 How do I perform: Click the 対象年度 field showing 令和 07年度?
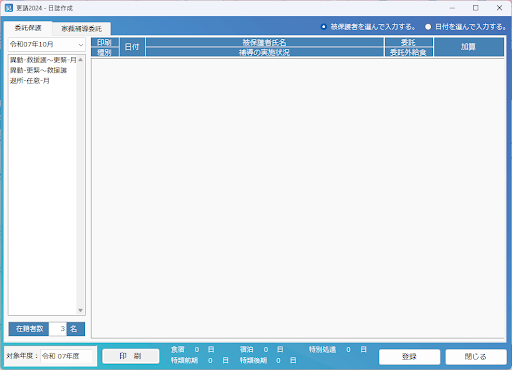pyautogui.click(x=66, y=356)
